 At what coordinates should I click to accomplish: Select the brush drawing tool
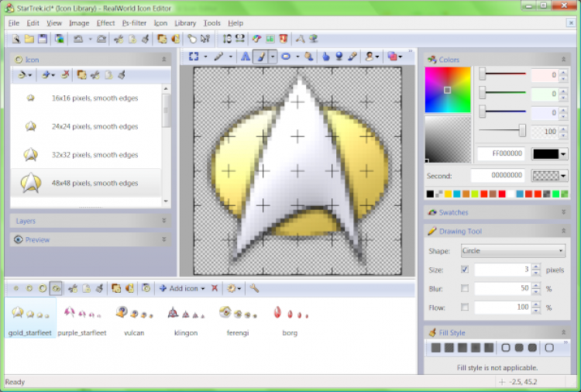click(x=261, y=57)
